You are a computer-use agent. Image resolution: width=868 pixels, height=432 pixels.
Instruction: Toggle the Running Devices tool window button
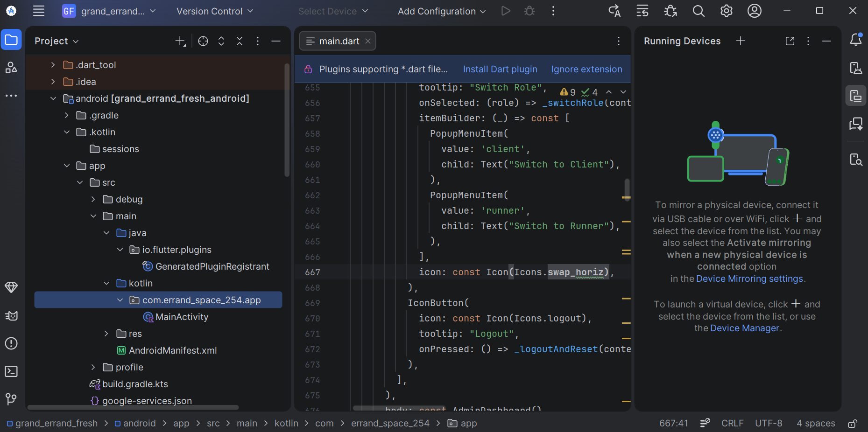855,96
